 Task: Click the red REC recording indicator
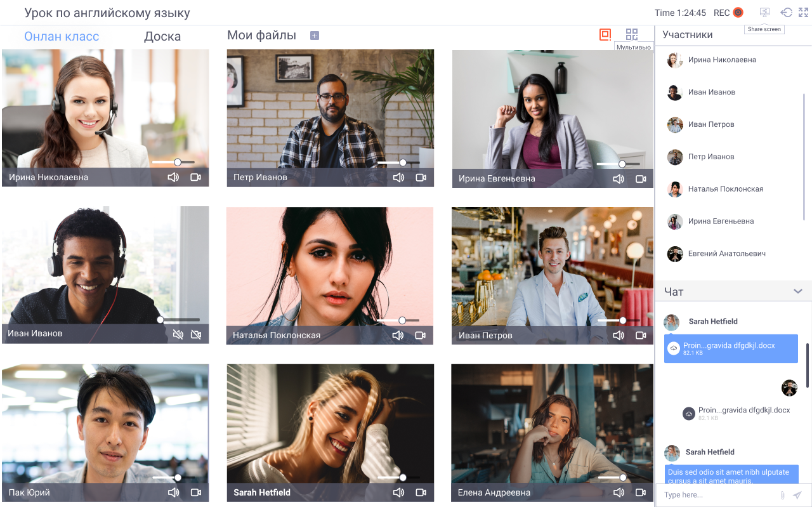click(x=738, y=13)
